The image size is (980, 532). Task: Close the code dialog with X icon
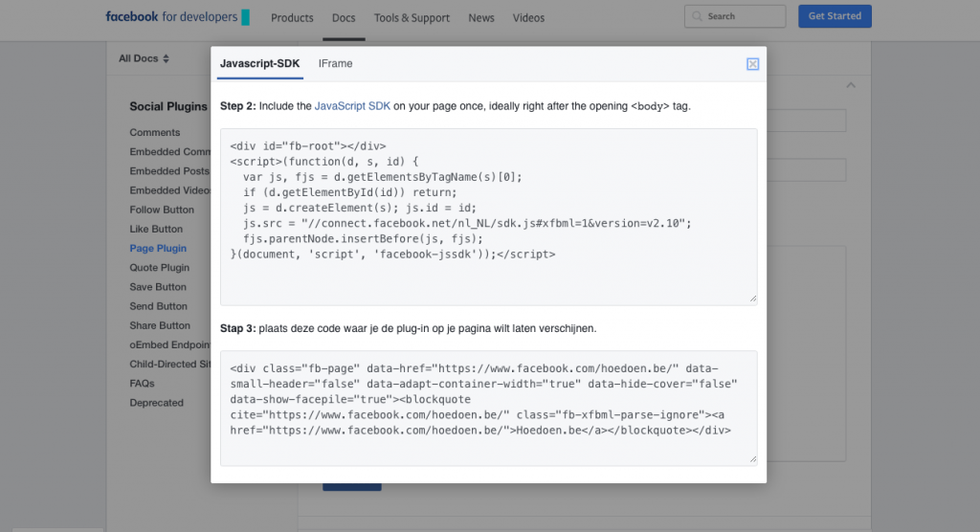(752, 64)
